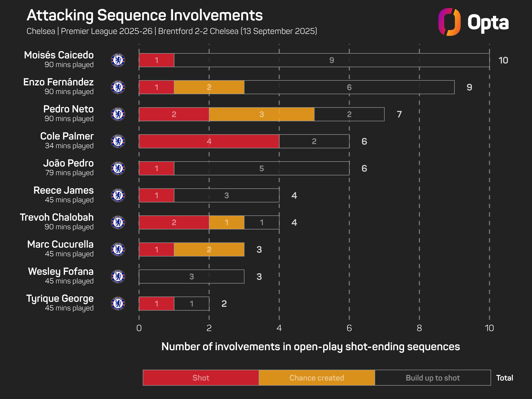The height and width of the screenshot is (399, 532).
Task: Click Moisés Caicedo's build-up bar showing 9
Action: (331, 60)
